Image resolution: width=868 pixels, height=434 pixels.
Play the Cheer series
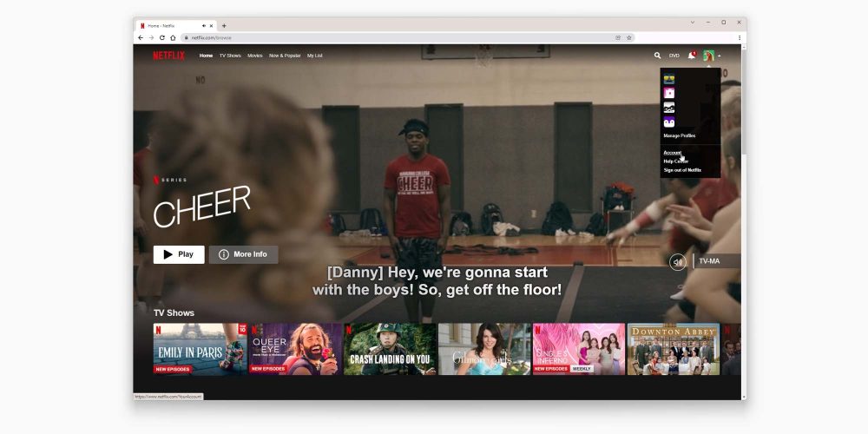click(179, 254)
